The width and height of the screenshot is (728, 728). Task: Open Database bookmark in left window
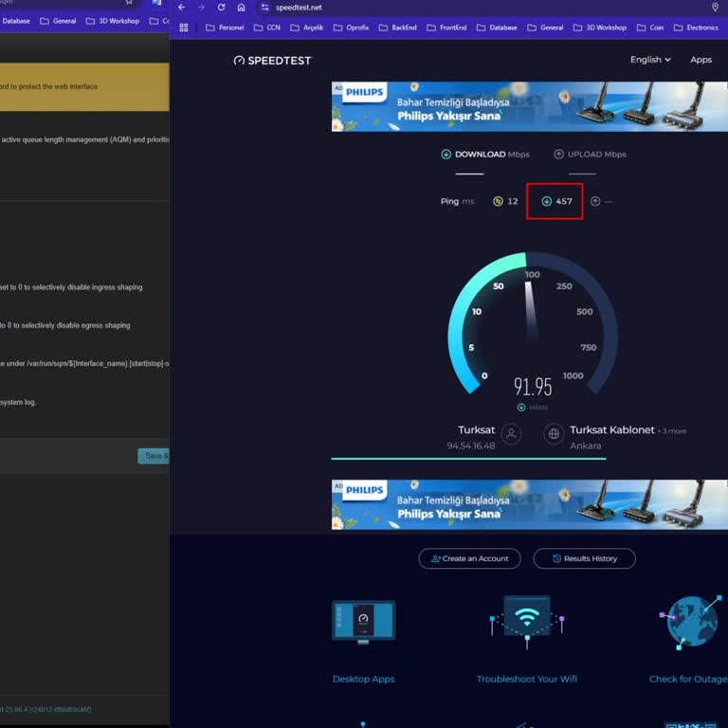(15, 21)
